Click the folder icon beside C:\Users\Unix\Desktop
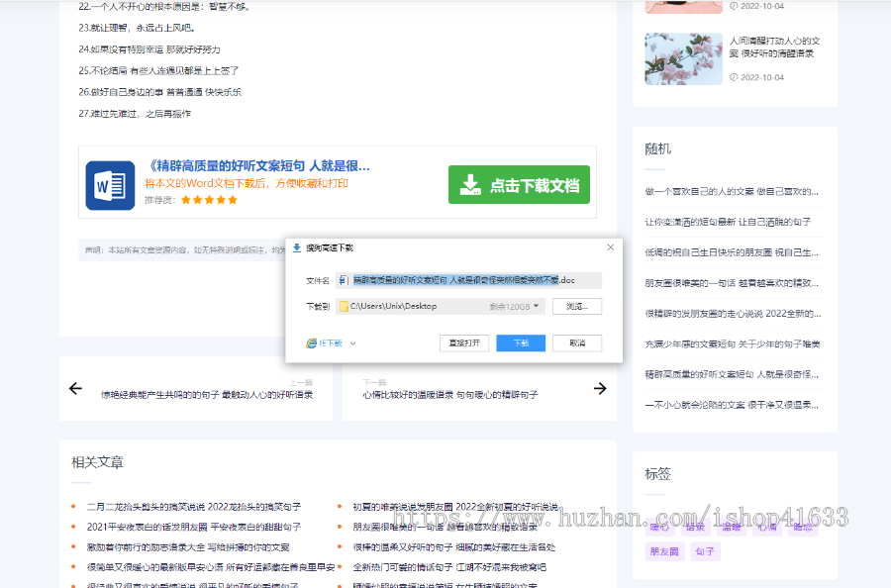This screenshot has height=588, width=891. click(344, 306)
